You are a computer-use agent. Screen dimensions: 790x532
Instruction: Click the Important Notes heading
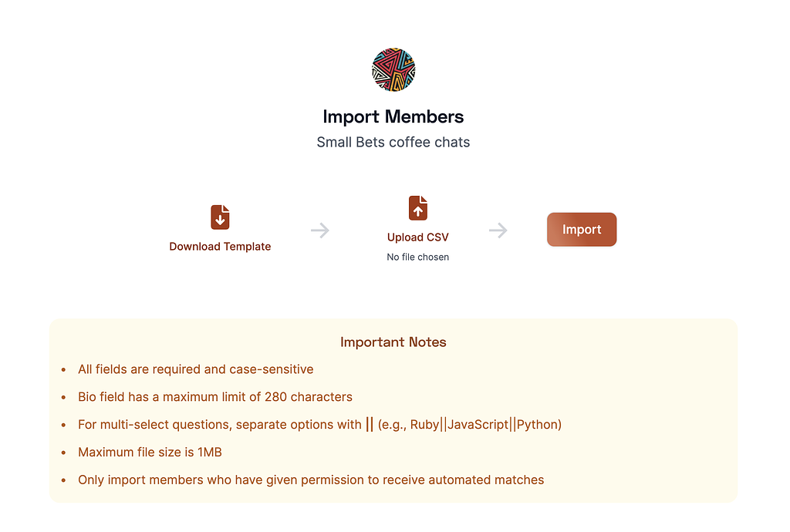pos(393,342)
